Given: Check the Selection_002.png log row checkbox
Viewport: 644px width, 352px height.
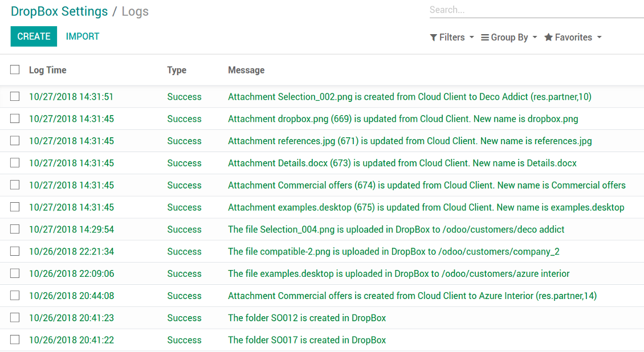Looking at the screenshot, I should coord(15,97).
